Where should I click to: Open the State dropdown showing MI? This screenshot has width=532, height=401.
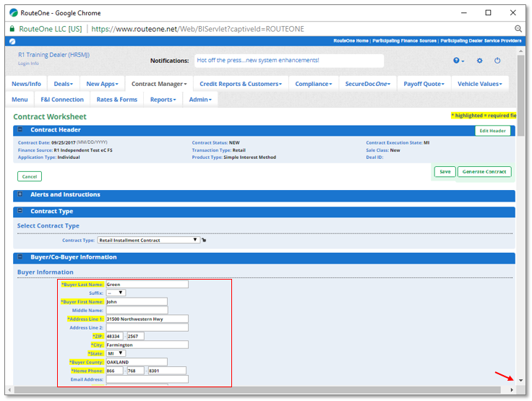click(x=116, y=353)
